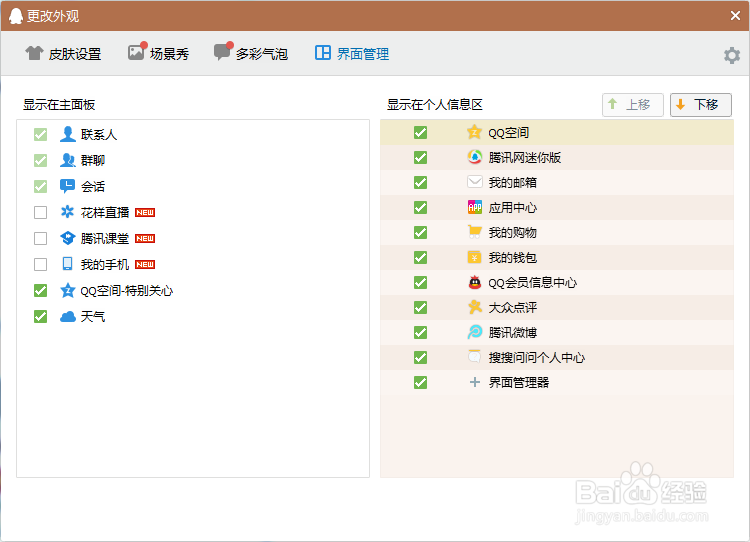Uncheck the 界面管理器 checkbox
Viewport: 750px width, 542px height.
click(420, 383)
